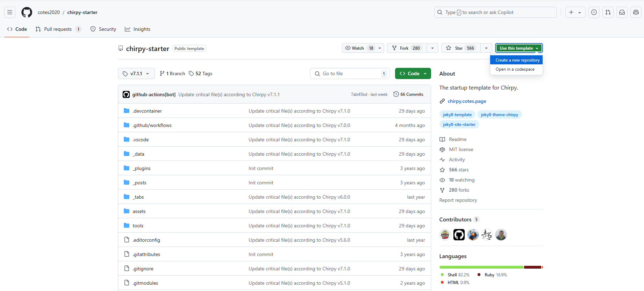Open the _plugins folder
Screen dimensions: 644x291
point(142,168)
